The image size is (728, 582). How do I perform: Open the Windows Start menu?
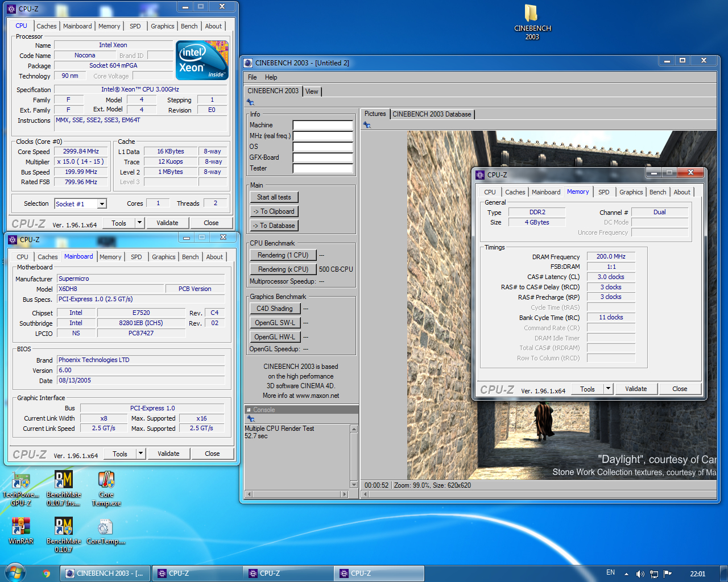point(15,573)
